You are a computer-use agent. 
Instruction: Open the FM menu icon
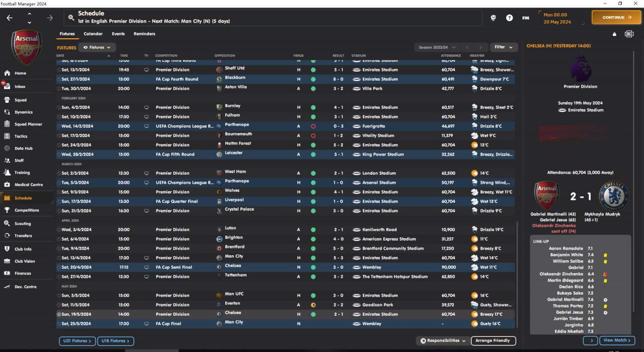tap(525, 18)
